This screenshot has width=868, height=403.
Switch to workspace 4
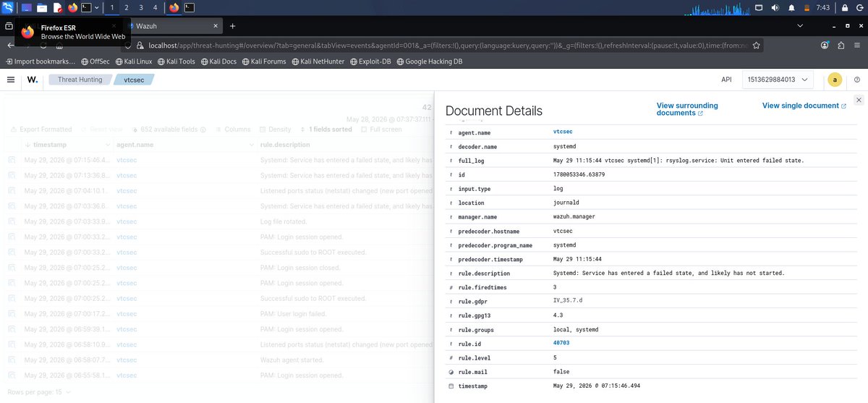pos(155,7)
